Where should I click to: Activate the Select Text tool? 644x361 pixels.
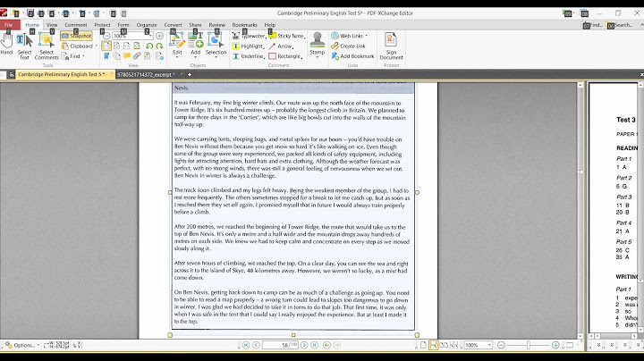[24, 46]
